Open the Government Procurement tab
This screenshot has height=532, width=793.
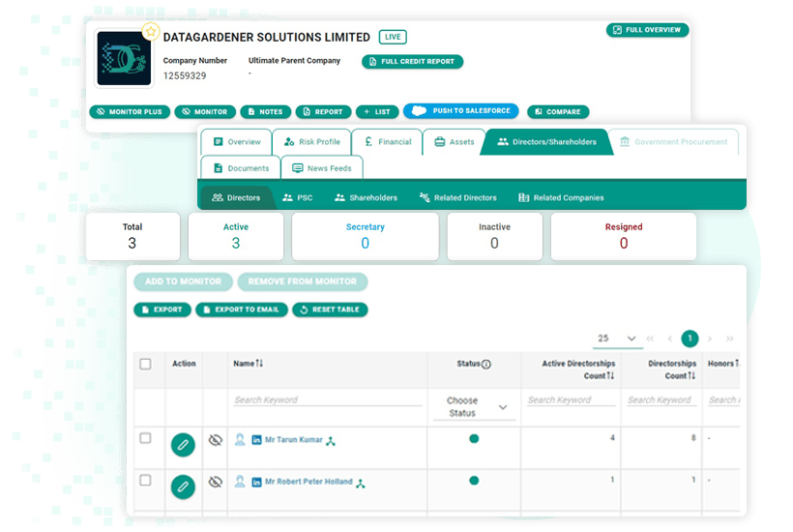click(674, 142)
